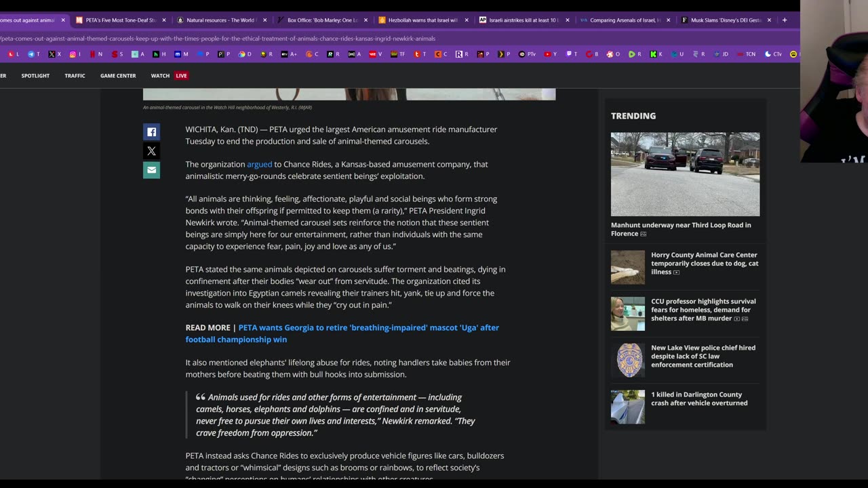868x488 pixels.
Task: Open the Manhunt story thumbnail image
Action: tap(685, 174)
